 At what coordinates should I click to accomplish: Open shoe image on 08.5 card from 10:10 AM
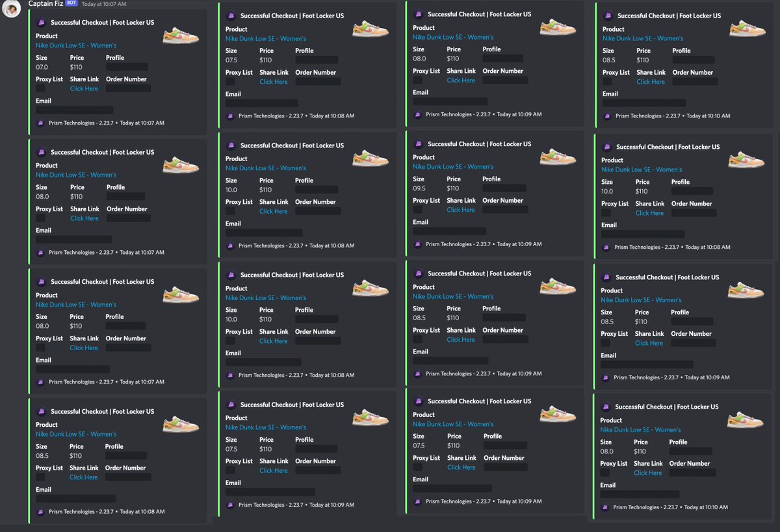click(x=747, y=29)
